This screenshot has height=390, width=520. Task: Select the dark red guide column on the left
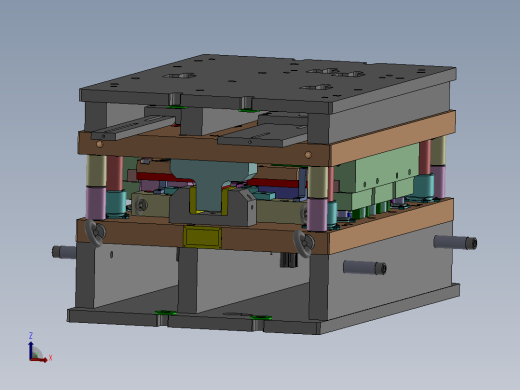(x=115, y=174)
